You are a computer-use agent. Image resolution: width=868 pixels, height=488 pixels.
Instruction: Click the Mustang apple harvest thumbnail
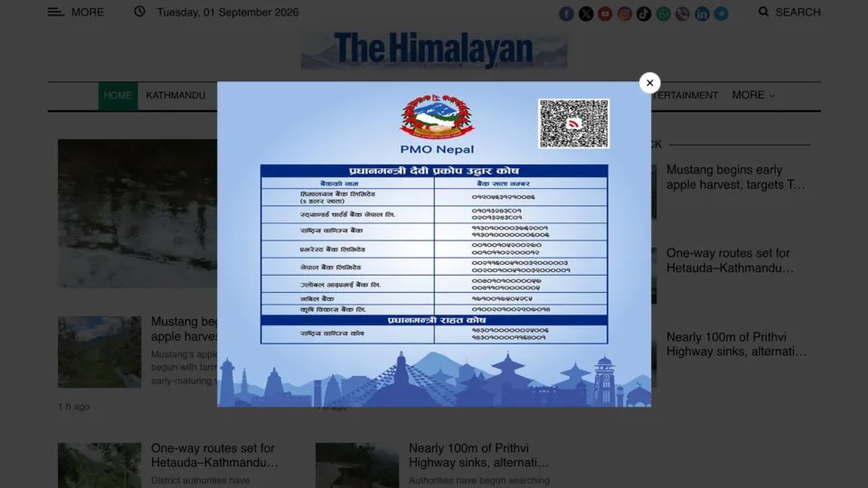click(99, 352)
